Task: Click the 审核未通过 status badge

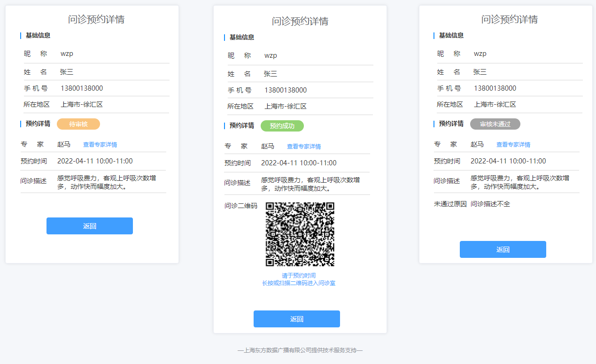Action: coord(495,124)
